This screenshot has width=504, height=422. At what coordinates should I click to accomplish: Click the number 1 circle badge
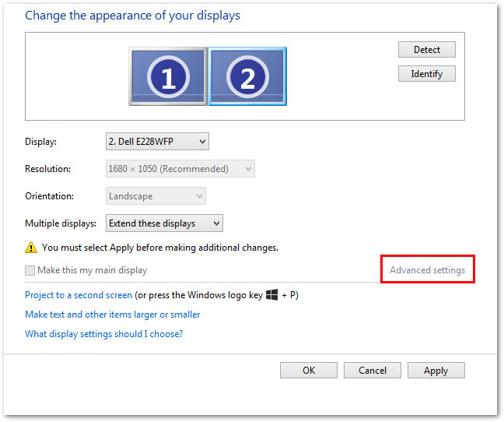[168, 77]
